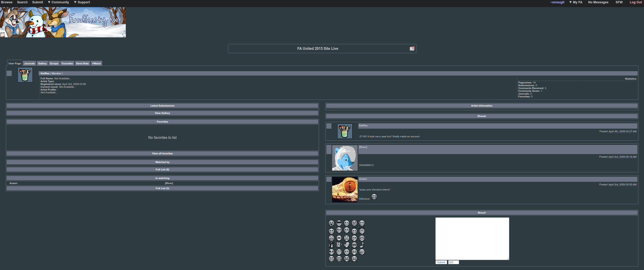Insert the CD disc emoticon
644x270 pixels.
339,238
